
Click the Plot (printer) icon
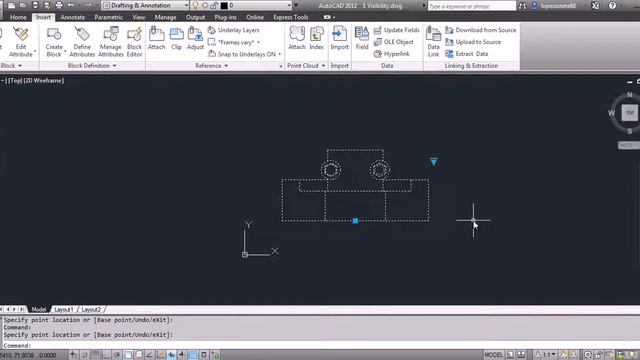59,5
